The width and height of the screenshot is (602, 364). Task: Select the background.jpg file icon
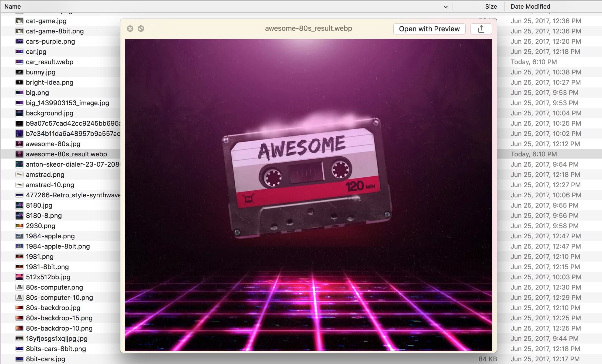click(x=19, y=113)
